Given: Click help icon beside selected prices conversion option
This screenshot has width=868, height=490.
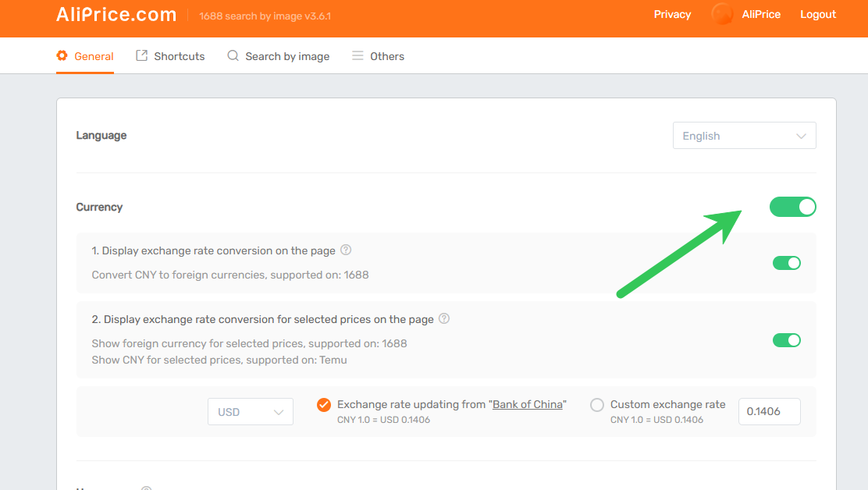Looking at the screenshot, I should pyautogui.click(x=444, y=319).
